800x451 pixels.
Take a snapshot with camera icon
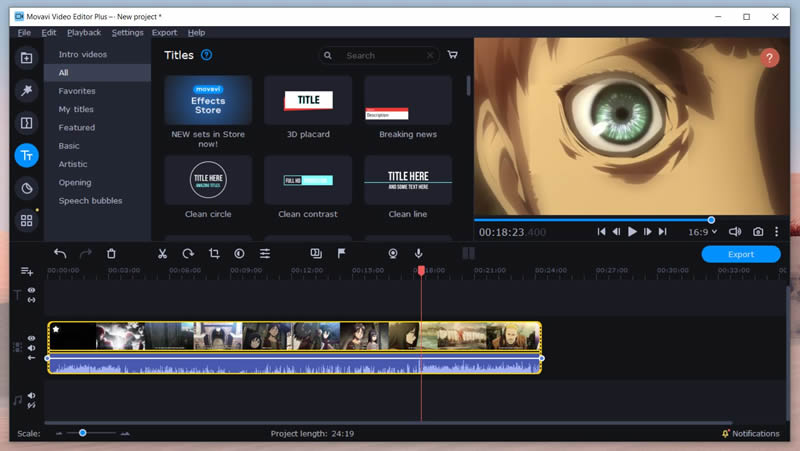758,232
